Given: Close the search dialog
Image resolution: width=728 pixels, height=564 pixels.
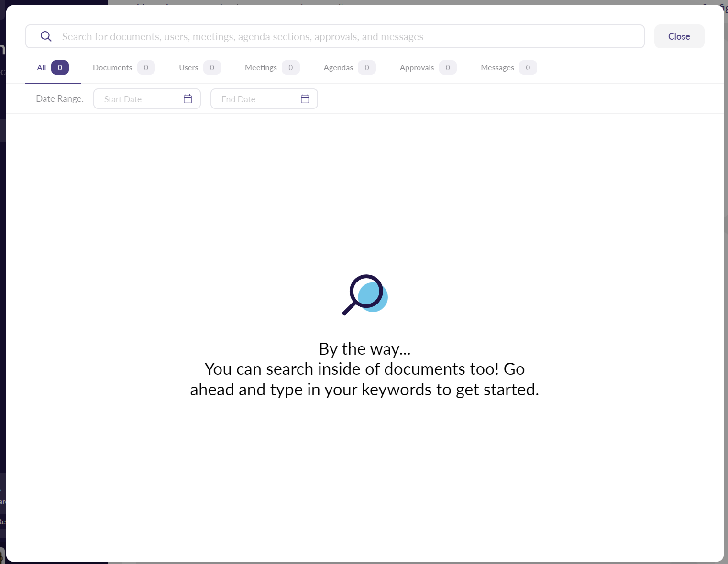Looking at the screenshot, I should (x=679, y=36).
